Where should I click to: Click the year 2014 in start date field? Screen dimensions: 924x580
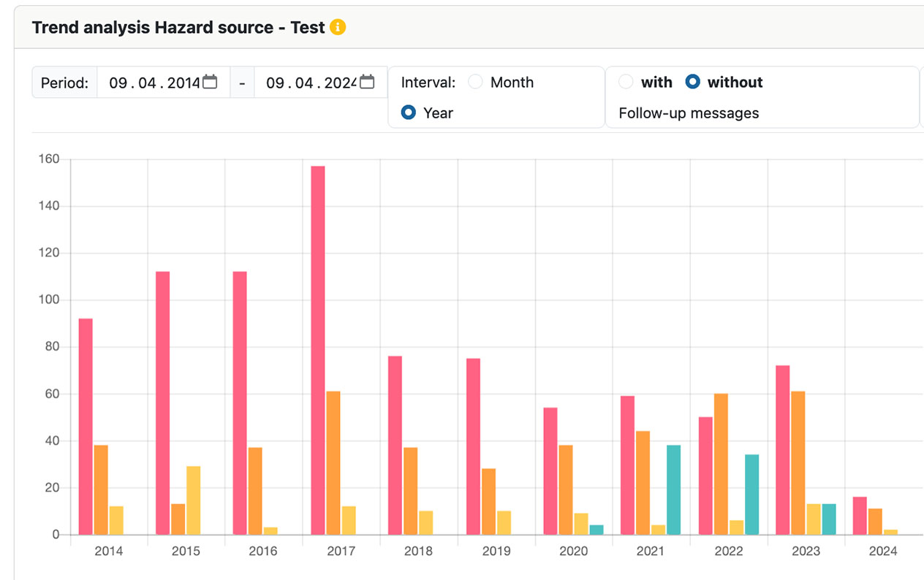pyautogui.click(x=183, y=83)
